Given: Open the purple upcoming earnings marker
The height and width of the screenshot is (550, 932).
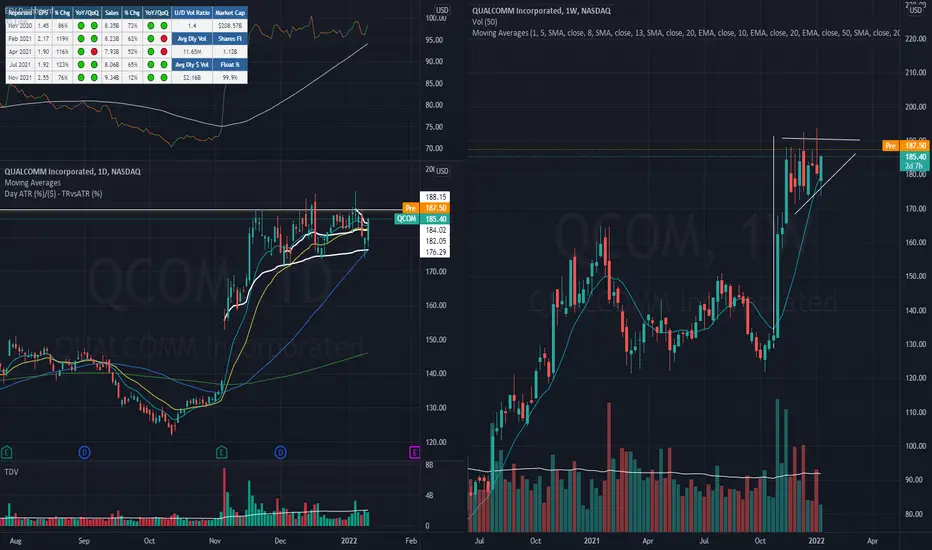Looking at the screenshot, I should click(x=414, y=452).
